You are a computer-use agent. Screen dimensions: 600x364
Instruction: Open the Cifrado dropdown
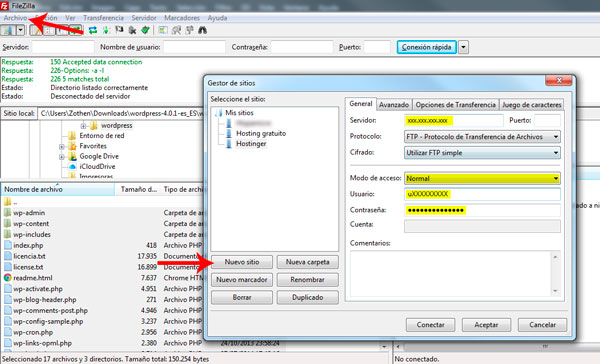tap(482, 153)
